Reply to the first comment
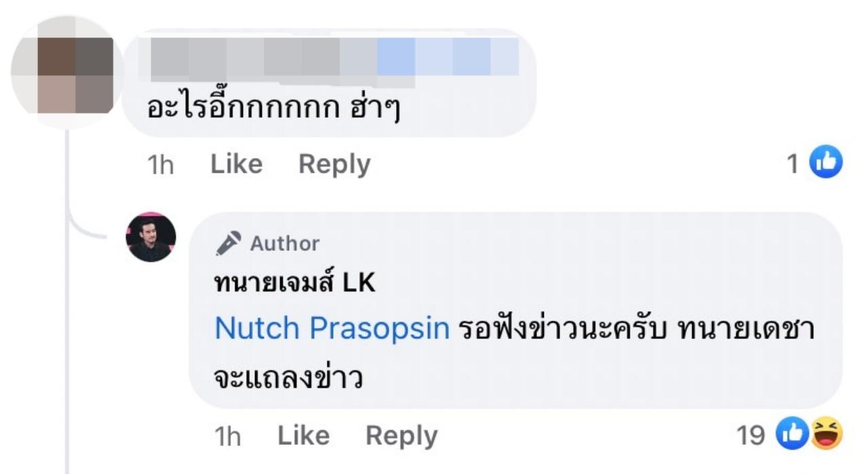 pos(334,164)
